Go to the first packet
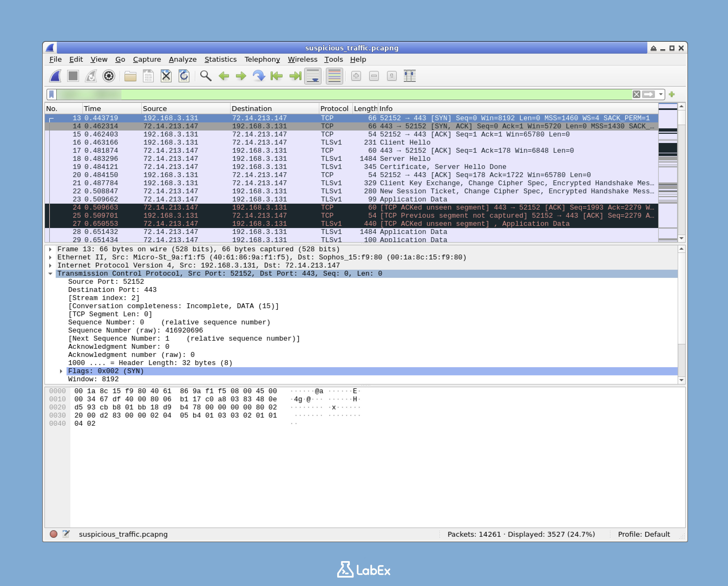The width and height of the screenshot is (728, 586). coord(277,76)
